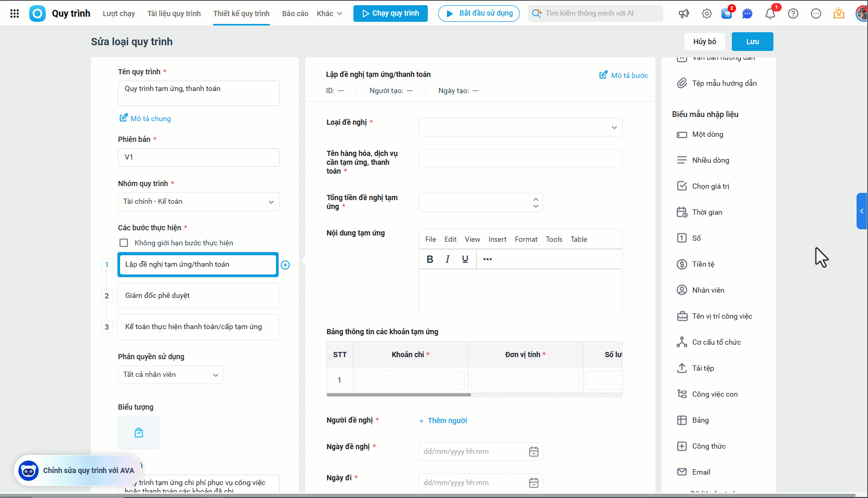Increase Tổng tiền đề nghị tạm ứng value
The image size is (868, 498).
536,199
